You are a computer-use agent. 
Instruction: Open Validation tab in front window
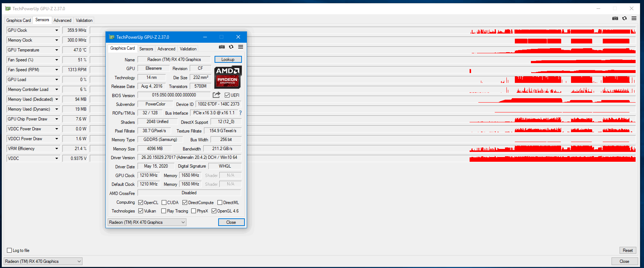click(188, 49)
